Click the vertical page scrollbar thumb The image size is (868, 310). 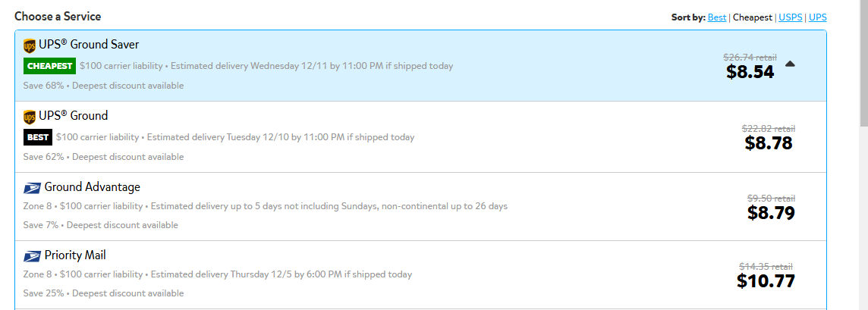(x=863, y=62)
